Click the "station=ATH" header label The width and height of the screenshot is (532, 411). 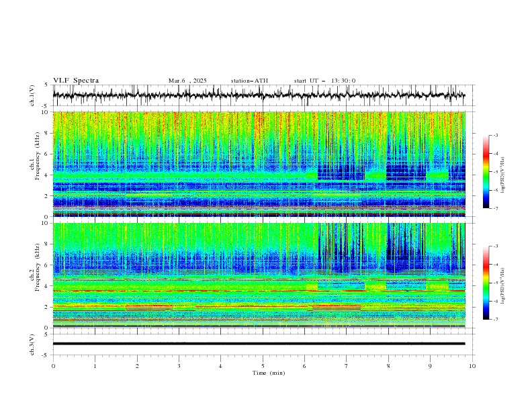pos(249,81)
